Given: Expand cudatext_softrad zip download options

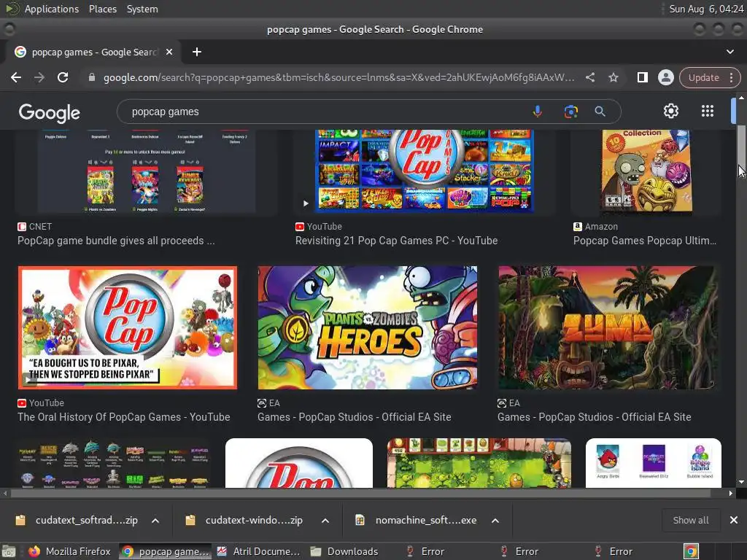Looking at the screenshot, I should click(155, 521).
